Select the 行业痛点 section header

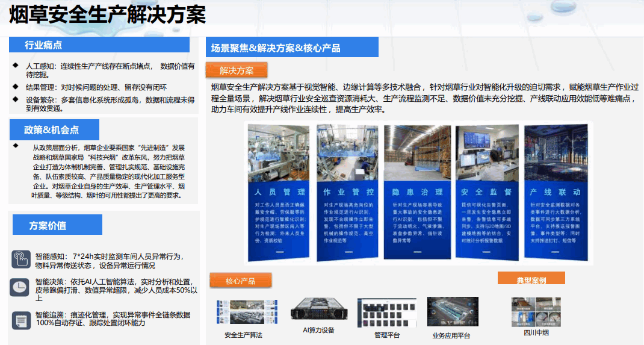[99, 45]
